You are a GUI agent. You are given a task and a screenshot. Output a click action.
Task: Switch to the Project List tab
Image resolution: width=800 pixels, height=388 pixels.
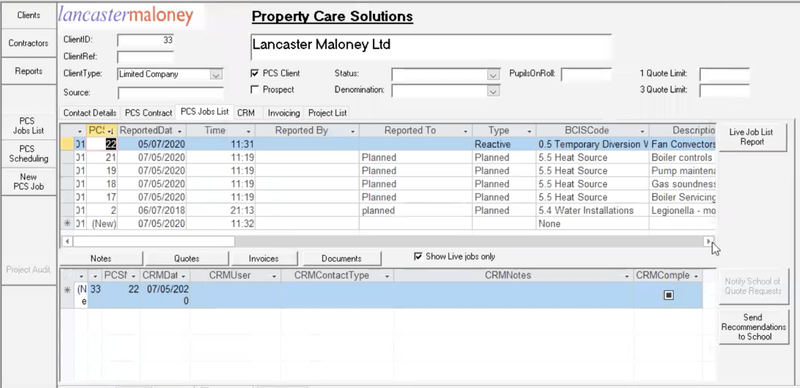tap(328, 113)
